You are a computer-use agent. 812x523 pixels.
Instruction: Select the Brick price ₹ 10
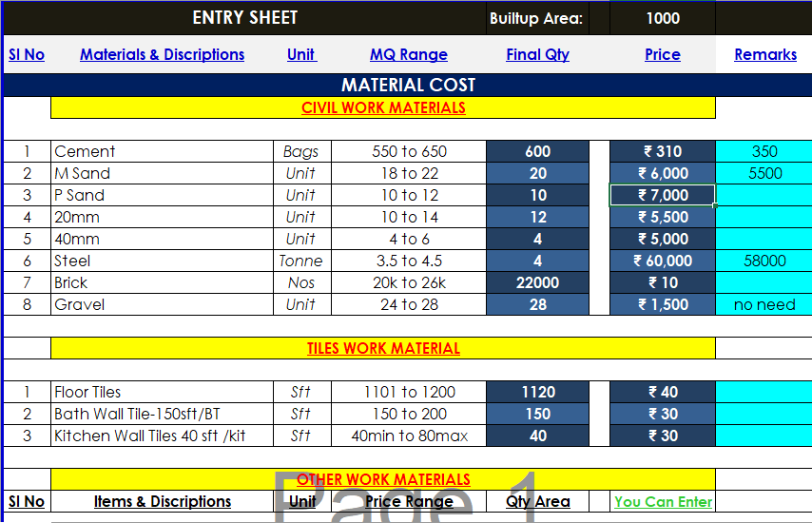point(663,282)
